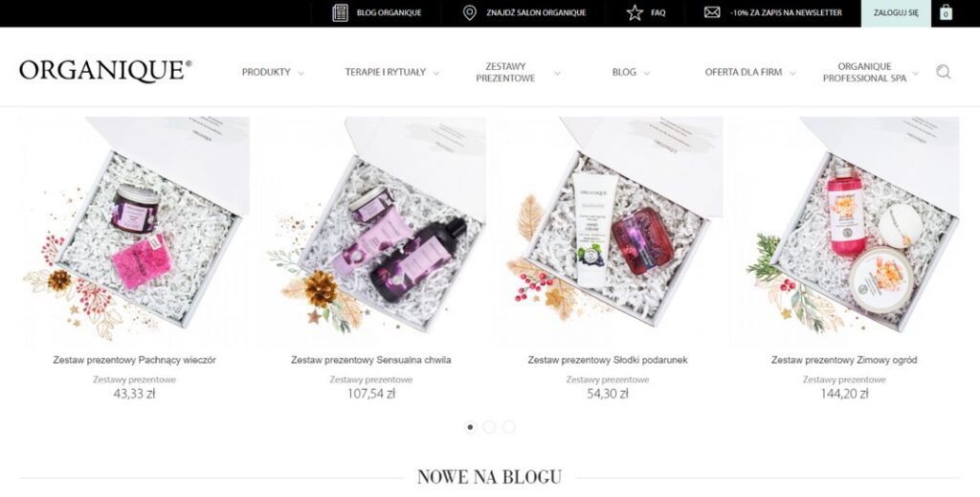The image size is (980, 497).
Task: Open Zestaw prezentowy Zimowy ogród link
Action: click(844, 360)
